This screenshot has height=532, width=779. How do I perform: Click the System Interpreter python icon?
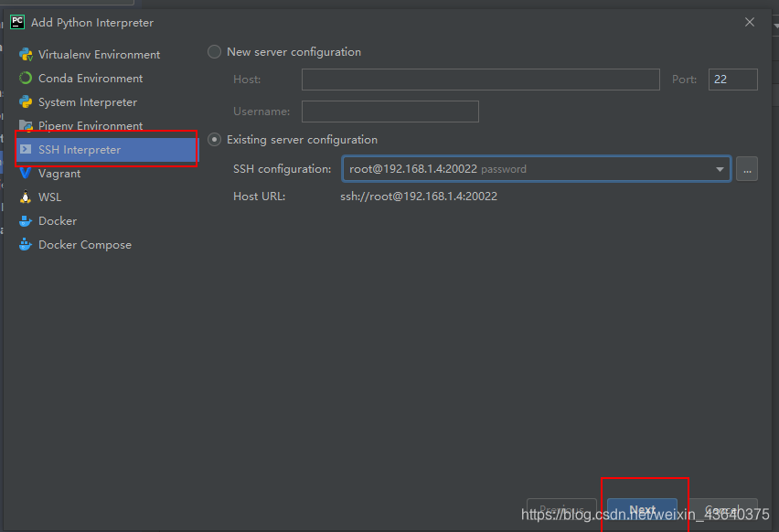tap(26, 101)
